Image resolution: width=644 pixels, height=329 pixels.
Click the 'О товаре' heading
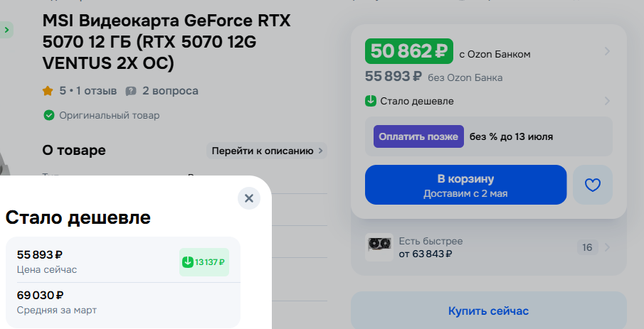pyautogui.click(x=74, y=151)
